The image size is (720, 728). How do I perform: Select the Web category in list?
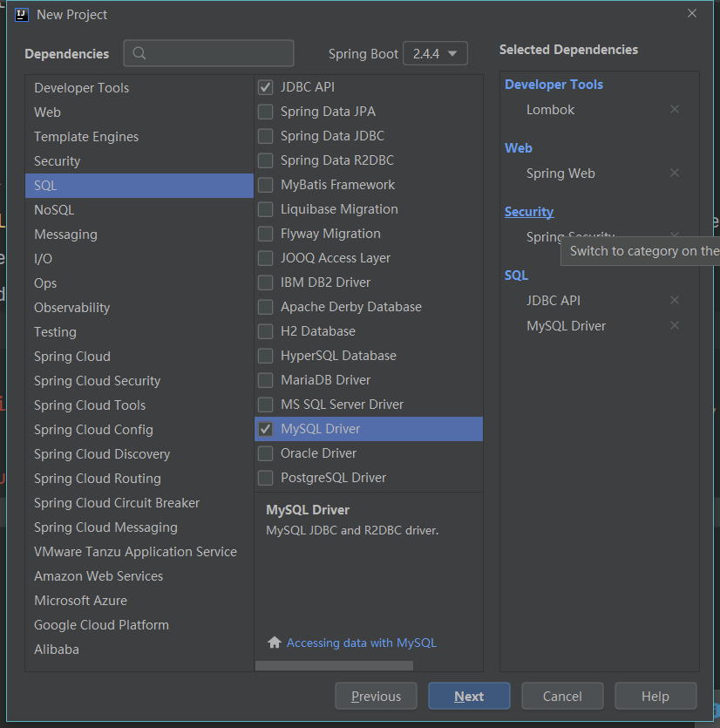(x=139, y=112)
